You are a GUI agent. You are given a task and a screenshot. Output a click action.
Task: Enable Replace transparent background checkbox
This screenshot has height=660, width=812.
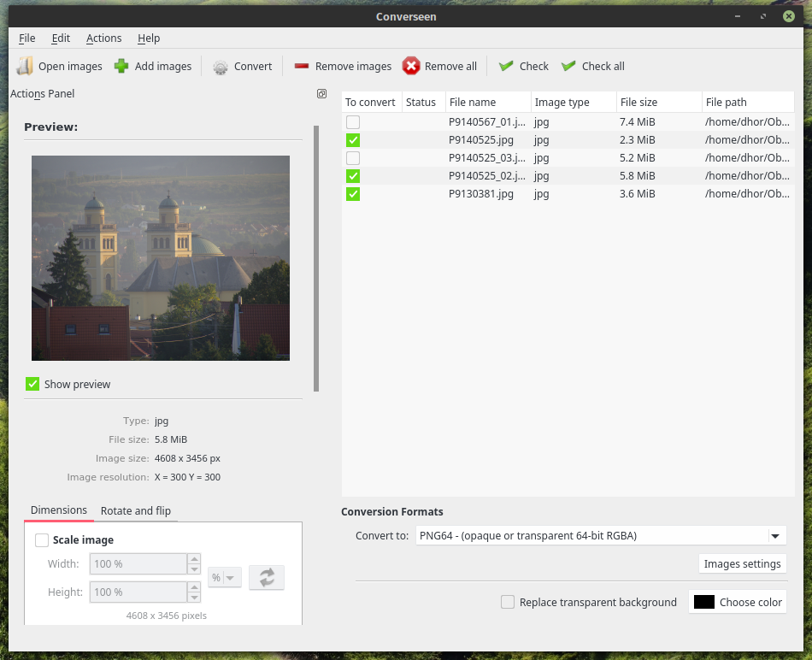coord(508,602)
